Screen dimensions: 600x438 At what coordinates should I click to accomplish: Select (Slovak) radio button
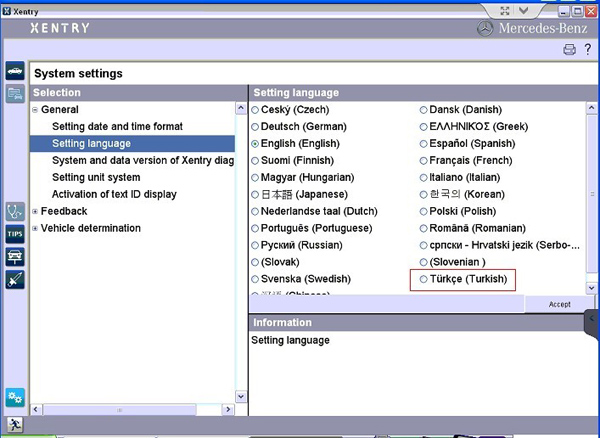tap(255, 262)
